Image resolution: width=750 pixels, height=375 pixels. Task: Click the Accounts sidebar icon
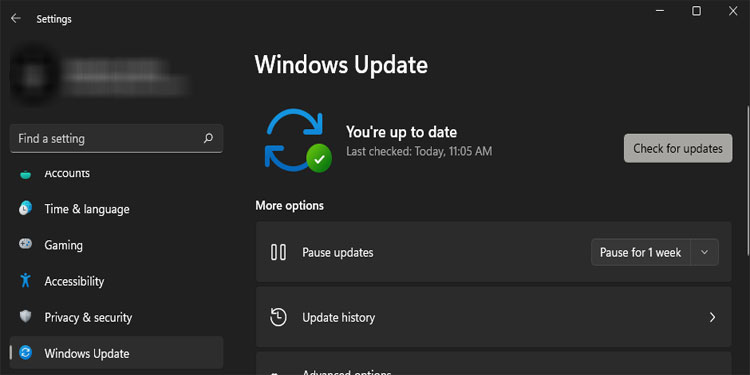25,174
